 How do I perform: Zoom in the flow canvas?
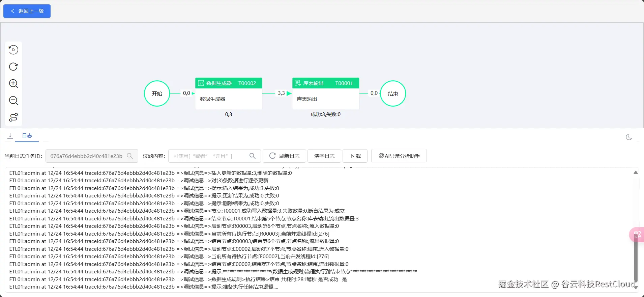[x=13, y=84]
